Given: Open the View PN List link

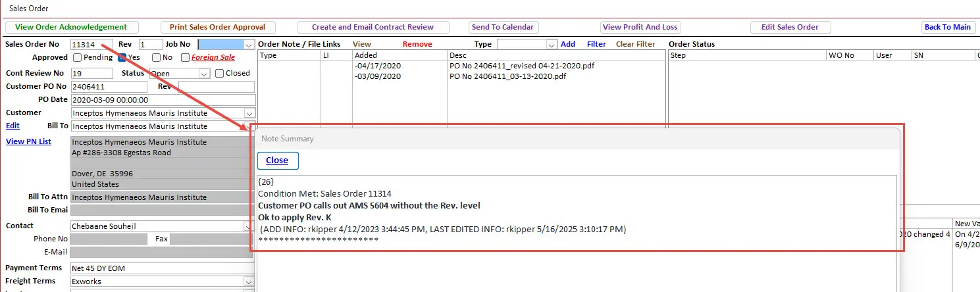Looking at the screenshot, I should coord(28,141).
